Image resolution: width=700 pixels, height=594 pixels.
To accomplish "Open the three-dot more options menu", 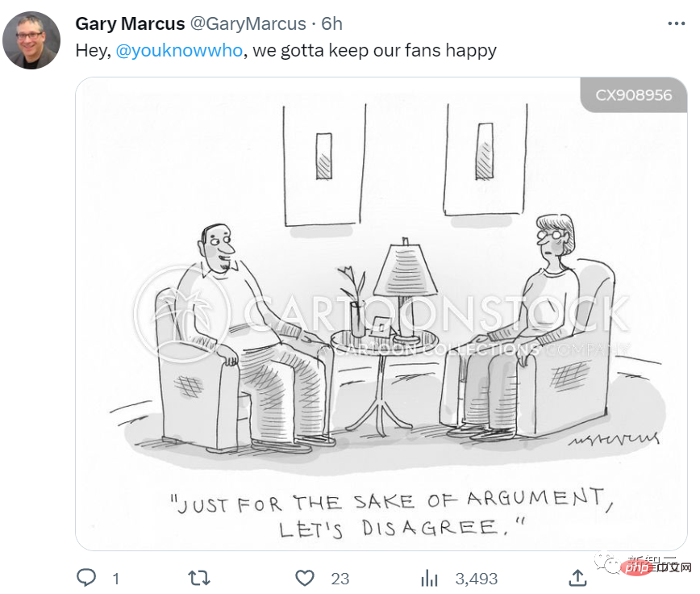I will pos(676,23).
